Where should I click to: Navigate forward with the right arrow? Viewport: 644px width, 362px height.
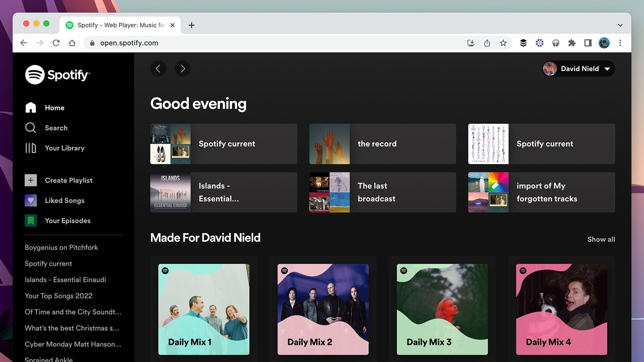[182, 68]
